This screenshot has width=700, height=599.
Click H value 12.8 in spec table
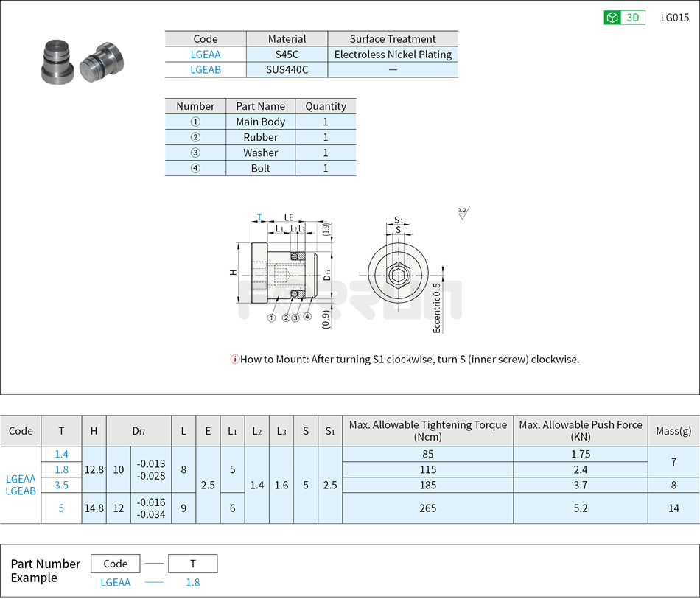pos(94,469)
